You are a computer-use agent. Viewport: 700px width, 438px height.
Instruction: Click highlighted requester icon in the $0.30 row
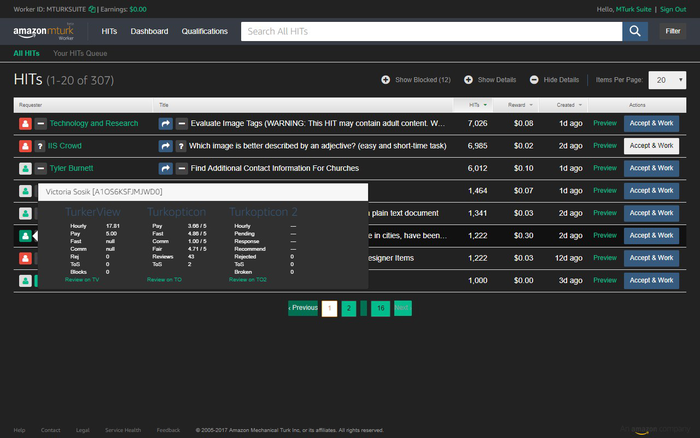(25, 235)
